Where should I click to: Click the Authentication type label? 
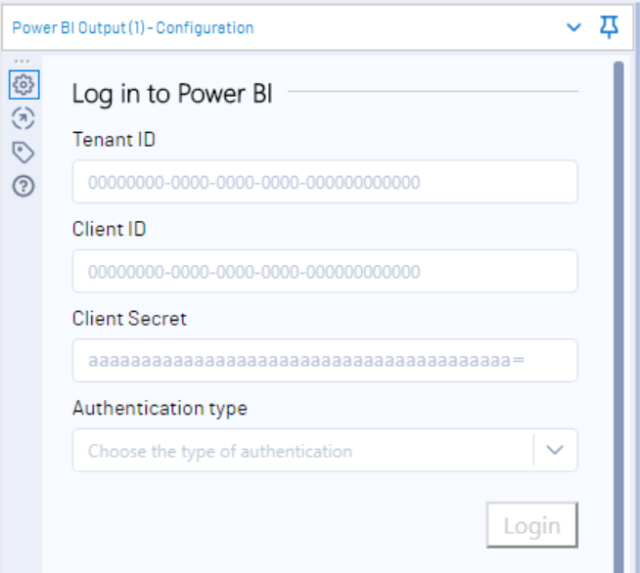(x=160, y=408)
